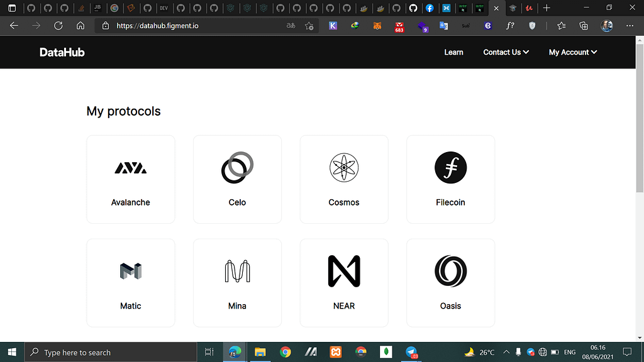The image size is (644, 362).
Task: Open Task View on the taskbar
Action: pos(209,352)
